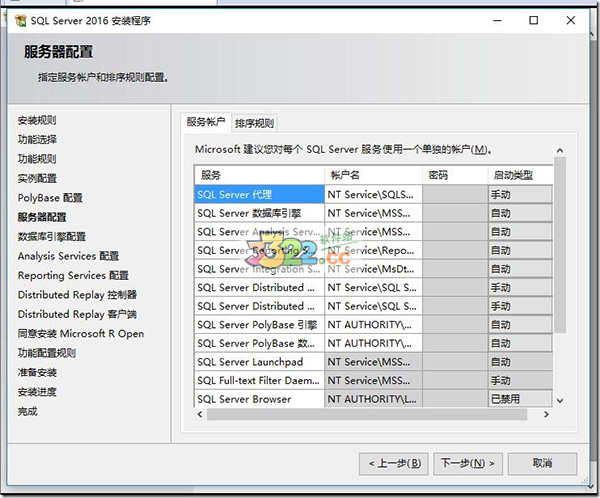Click the 帐户名 column header
Image resolution: width=600 pixels, height=498 pixels.
pos(373,175)
